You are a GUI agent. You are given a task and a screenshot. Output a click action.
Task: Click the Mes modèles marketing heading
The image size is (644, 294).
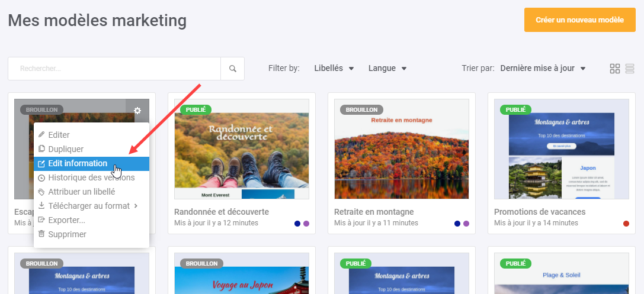(x=97, y=20)
